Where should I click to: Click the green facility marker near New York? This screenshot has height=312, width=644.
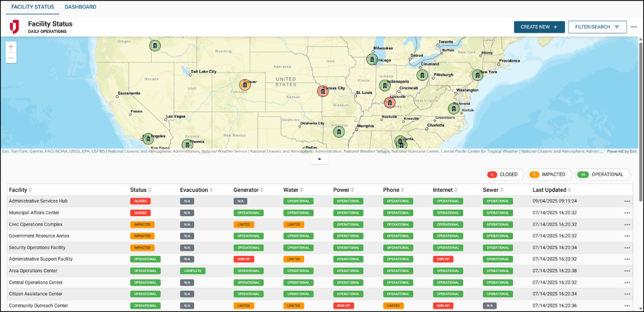[478, 75]
